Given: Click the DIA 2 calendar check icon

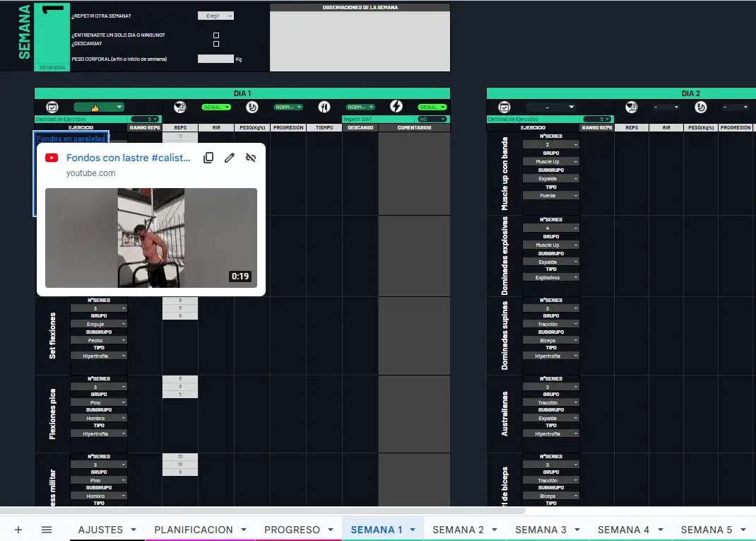Looking at the screenshot, I should [x=504, y=107].
